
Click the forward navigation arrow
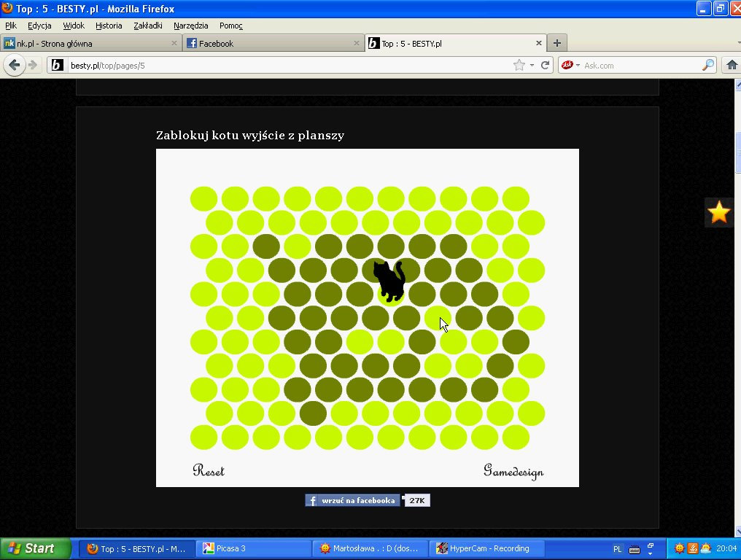33,65
